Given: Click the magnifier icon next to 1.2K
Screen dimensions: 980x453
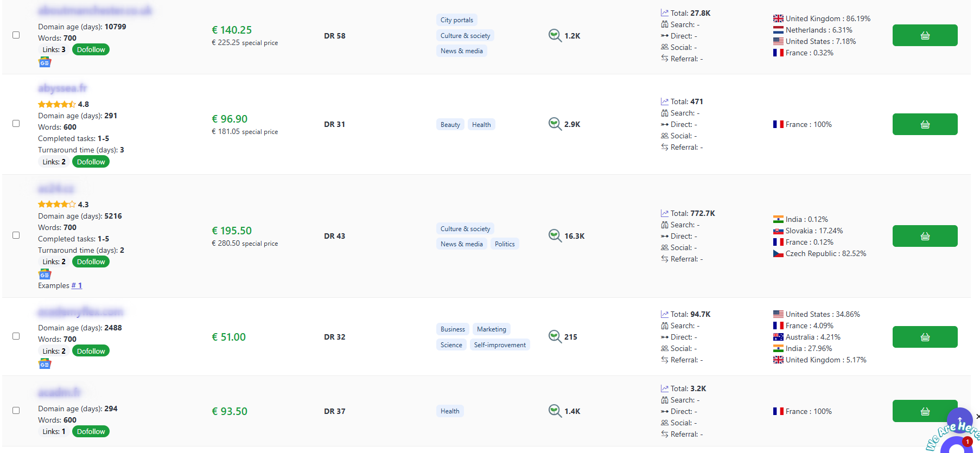Looking at the screenshot, I should (555, 36).
